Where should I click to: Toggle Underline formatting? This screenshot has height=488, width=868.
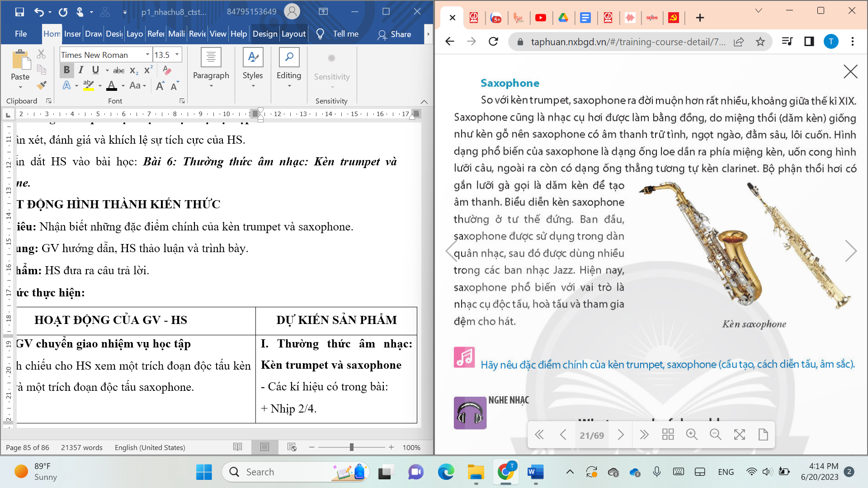click(95, 70)
